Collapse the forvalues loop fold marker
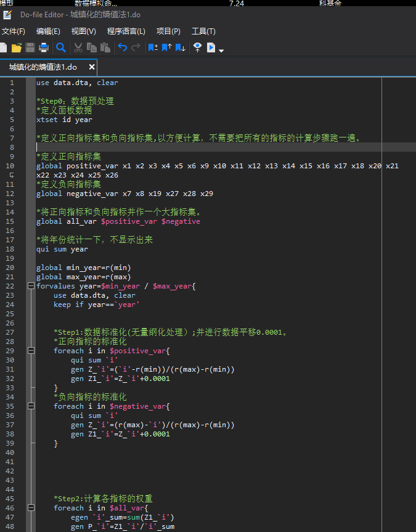 tap(31, 286)
